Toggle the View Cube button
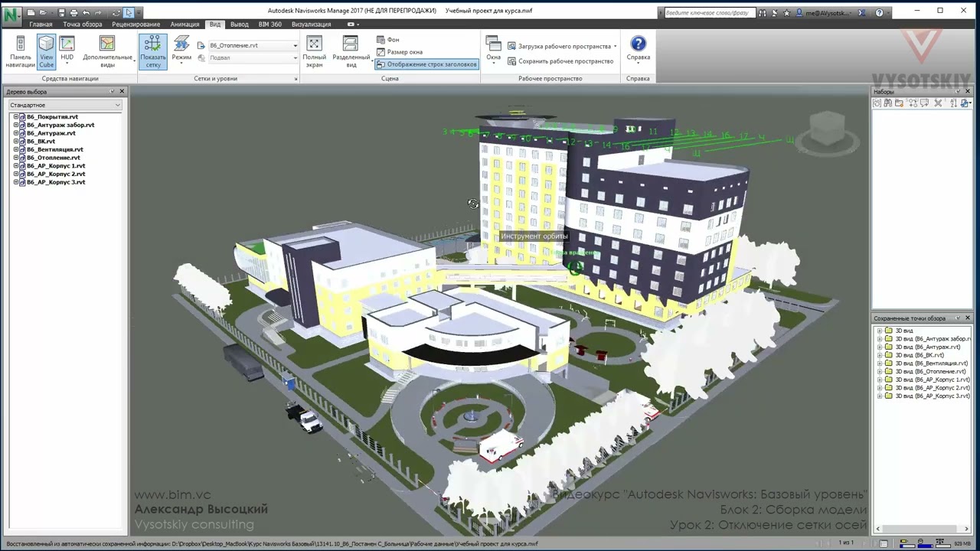This screenshot has width=980, height=551. [47, 52]
